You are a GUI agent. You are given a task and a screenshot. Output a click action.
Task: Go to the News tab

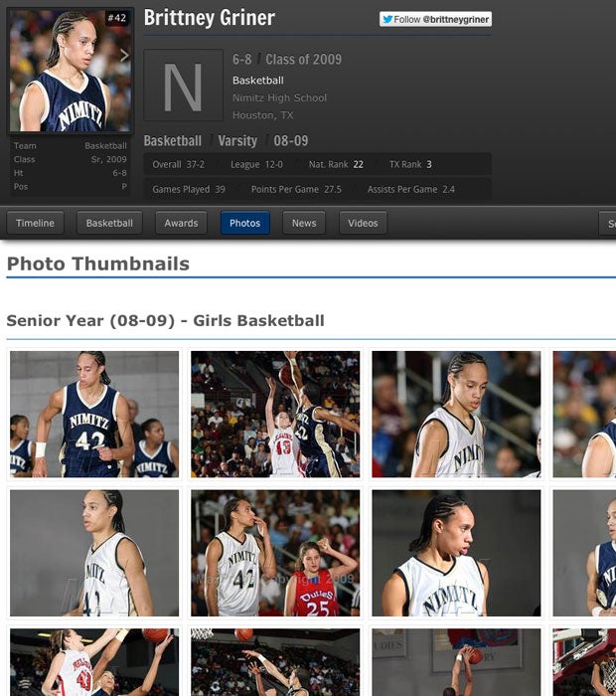[304, 223]
